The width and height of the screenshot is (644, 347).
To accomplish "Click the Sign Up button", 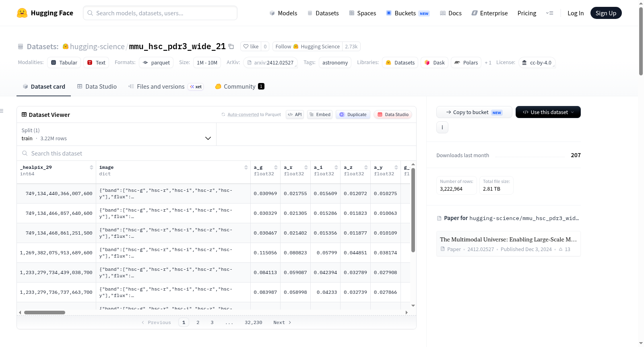I will point(606,13).
